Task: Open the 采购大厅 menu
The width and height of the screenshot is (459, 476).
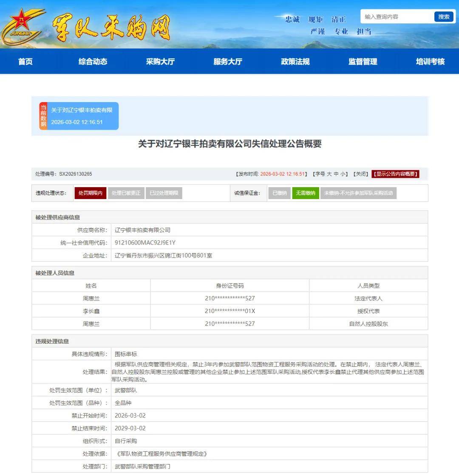Action: coord(160,62)
